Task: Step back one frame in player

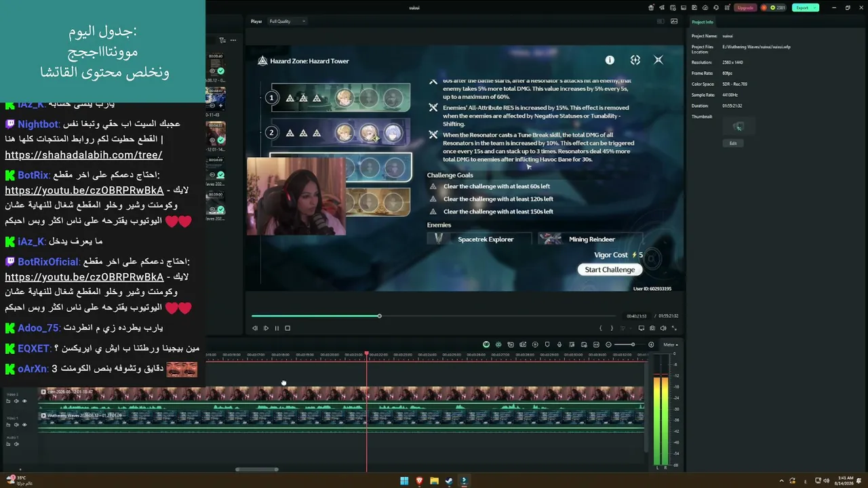Action: click(255, 328)
